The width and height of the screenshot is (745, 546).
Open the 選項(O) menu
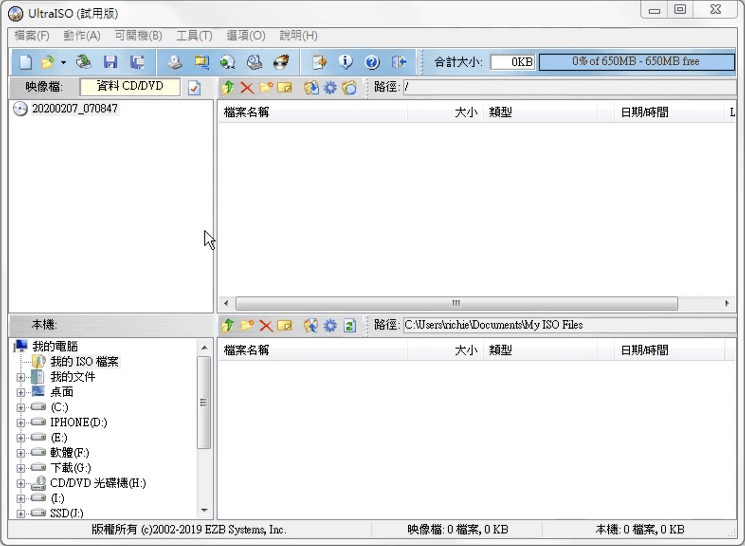[x=246, y=36]
